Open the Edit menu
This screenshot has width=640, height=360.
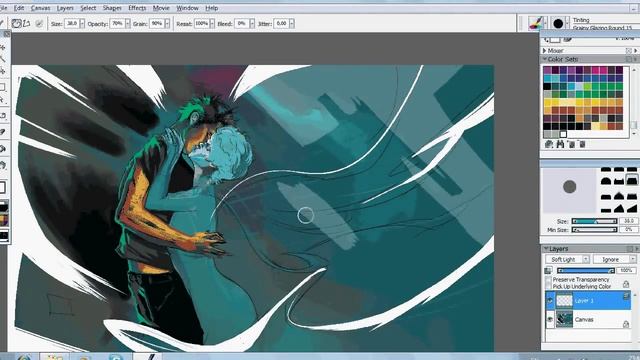(19, 8)
